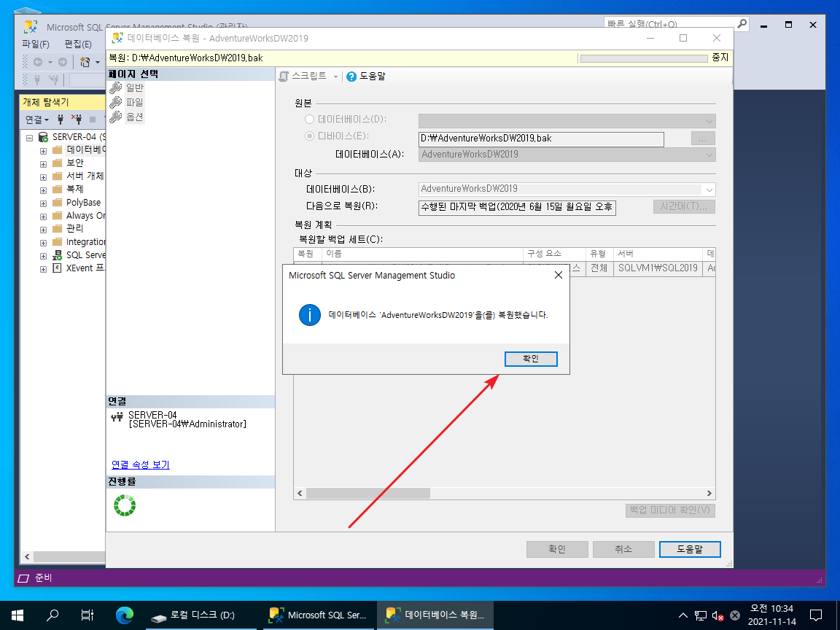The width and height of the screenshot is (840, 630).
Task: Select the 일반 page
Action: (134, 87)
